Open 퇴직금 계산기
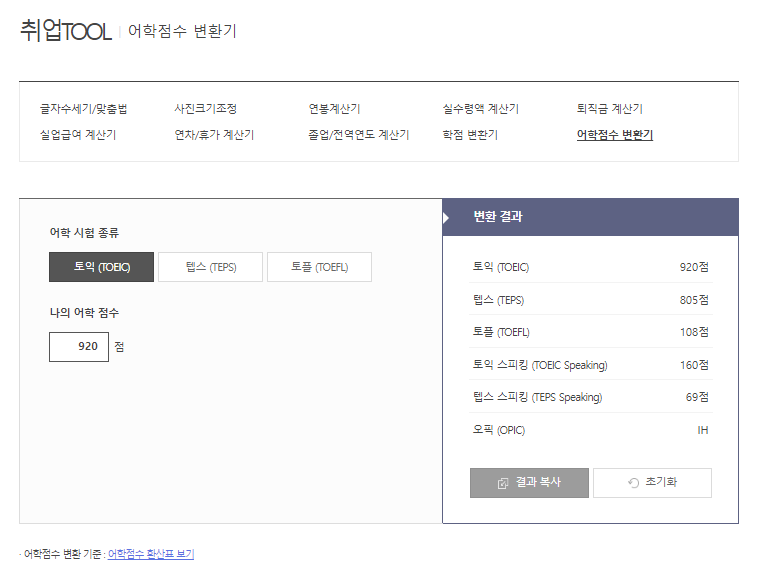Screen dimensions: 760x576 pos(610,109)
